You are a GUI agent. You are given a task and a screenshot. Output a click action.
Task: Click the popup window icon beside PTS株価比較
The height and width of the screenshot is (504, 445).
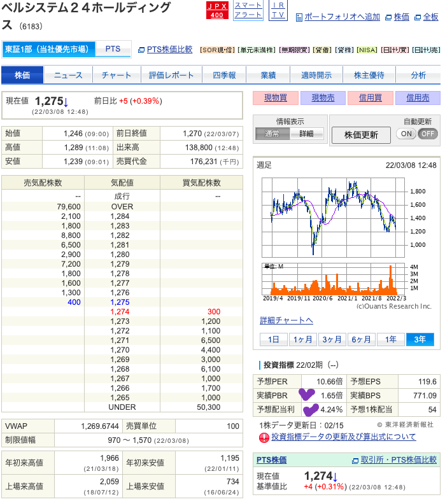pos(141,50)
